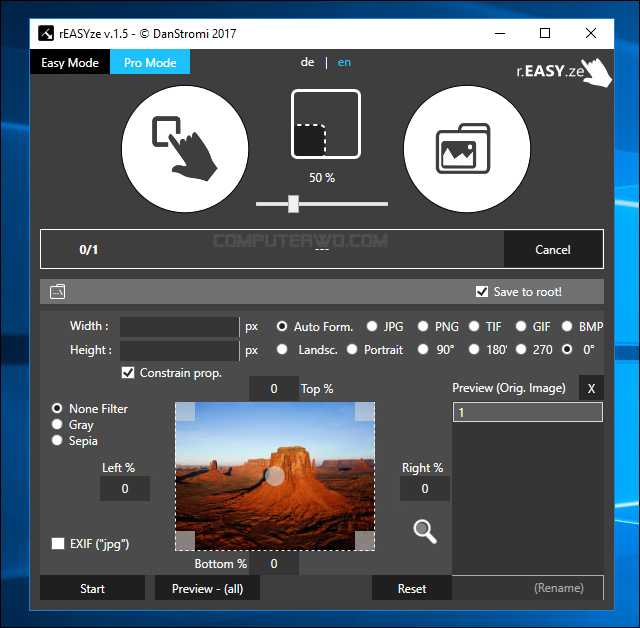The height and width of the screenshot is (628, 640).
Task: Select item 1 in preview list
Action: (528, 412)
